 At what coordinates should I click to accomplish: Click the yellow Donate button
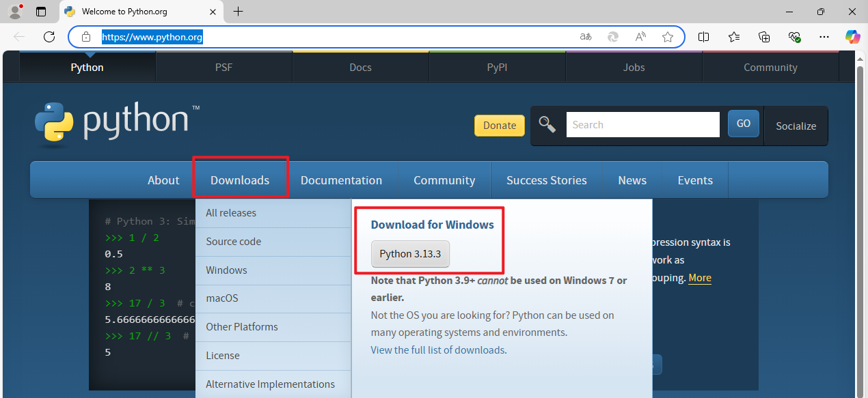tap(500, 125)
